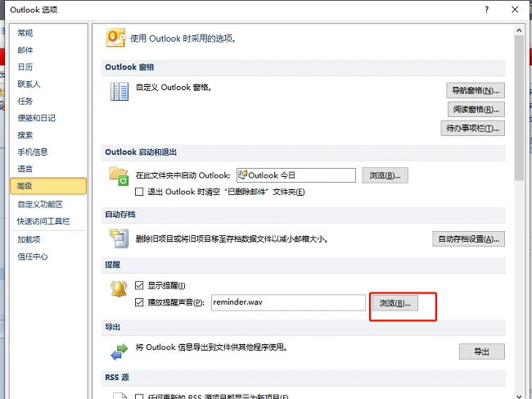The height and width of the screenshot is (399, 532).
Task: Open 自动存档设置(A)... dialog
Action: [x=467, y=239]
